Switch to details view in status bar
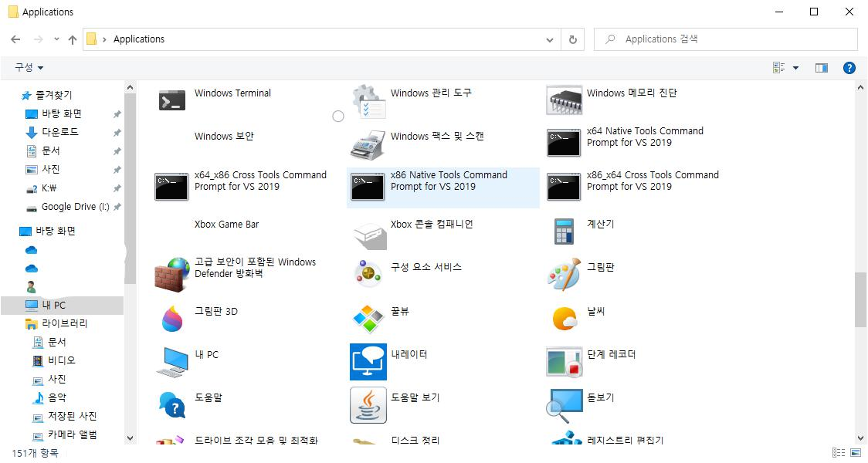Screen dimensions: 868x463 click(x=839, y=452)
